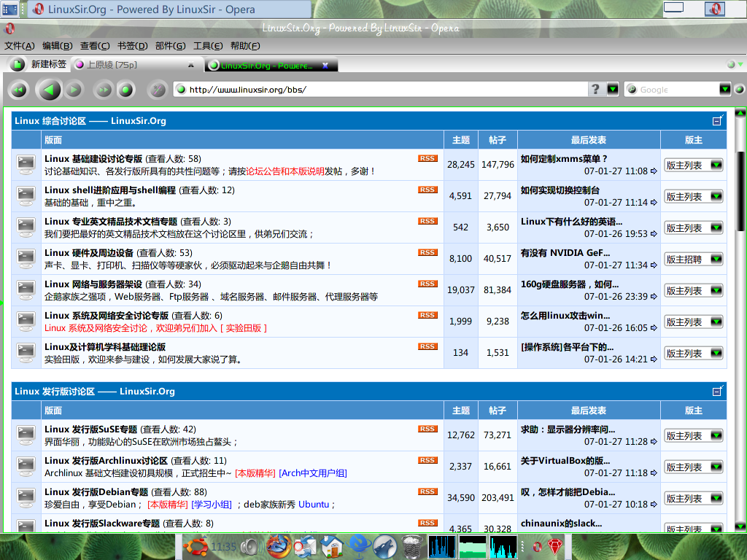
Task: Open the 版主列表 dropdown for the shell编程 forum
Action: [694, 197]
